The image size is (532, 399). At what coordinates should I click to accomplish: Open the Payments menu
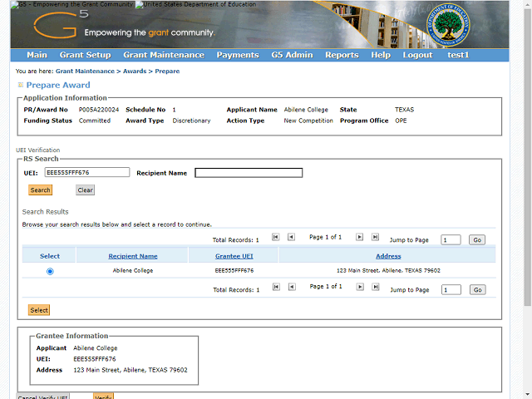(238, 55)
